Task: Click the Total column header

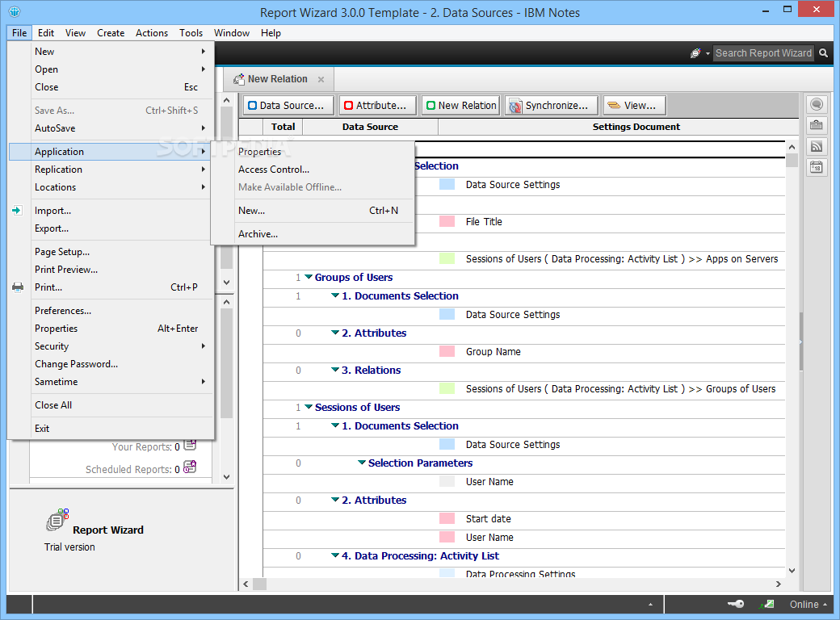Action: (x=283, y=127)
